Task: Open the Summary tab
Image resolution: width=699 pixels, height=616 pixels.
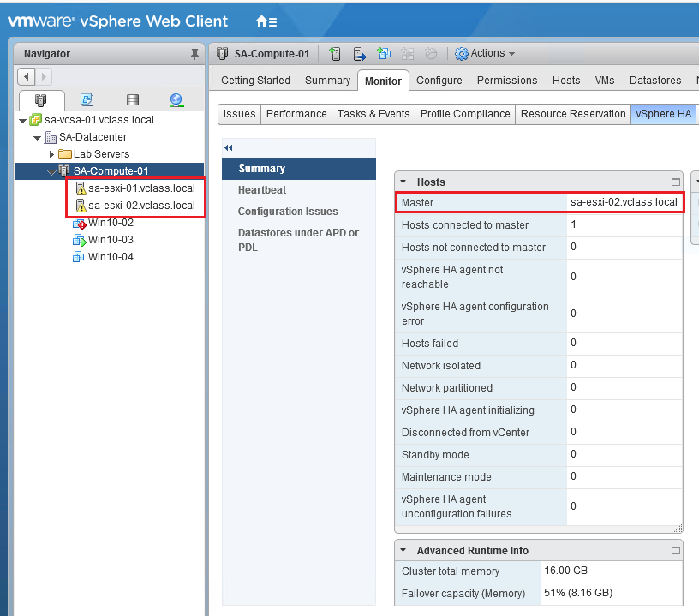Action: click(x=327, y=81)
